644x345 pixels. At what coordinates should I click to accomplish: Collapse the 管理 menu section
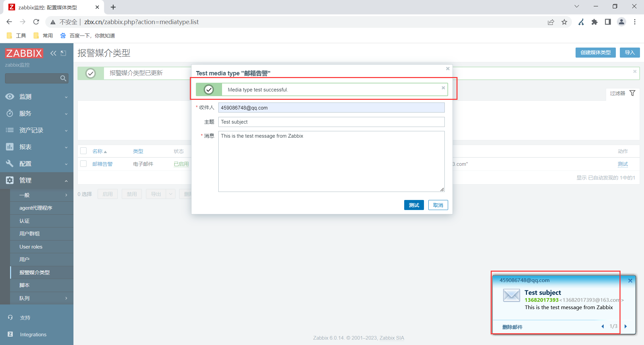[x=37, y=180]
